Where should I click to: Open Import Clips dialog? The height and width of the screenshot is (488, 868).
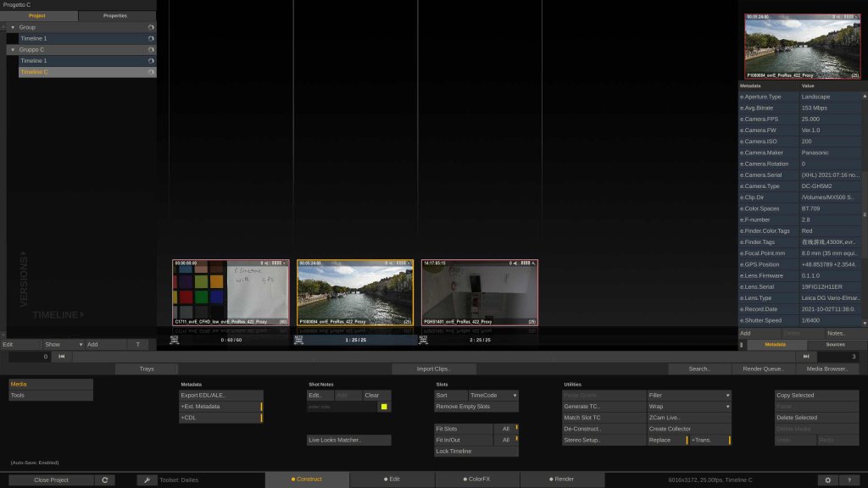[433, 369]
